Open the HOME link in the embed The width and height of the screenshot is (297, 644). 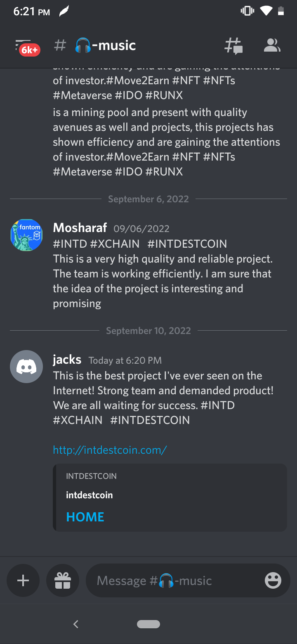point(85,517)
